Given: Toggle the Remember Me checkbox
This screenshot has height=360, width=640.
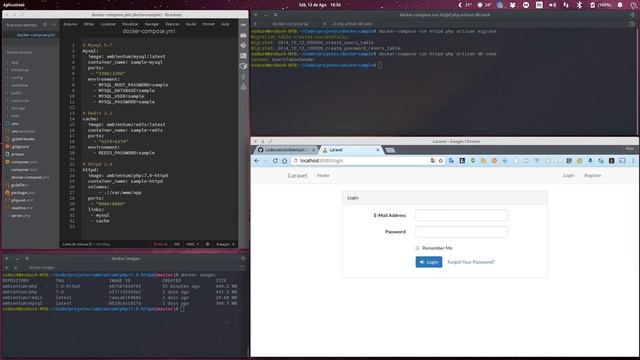Looking at the screenshot, I should [418, 248].
